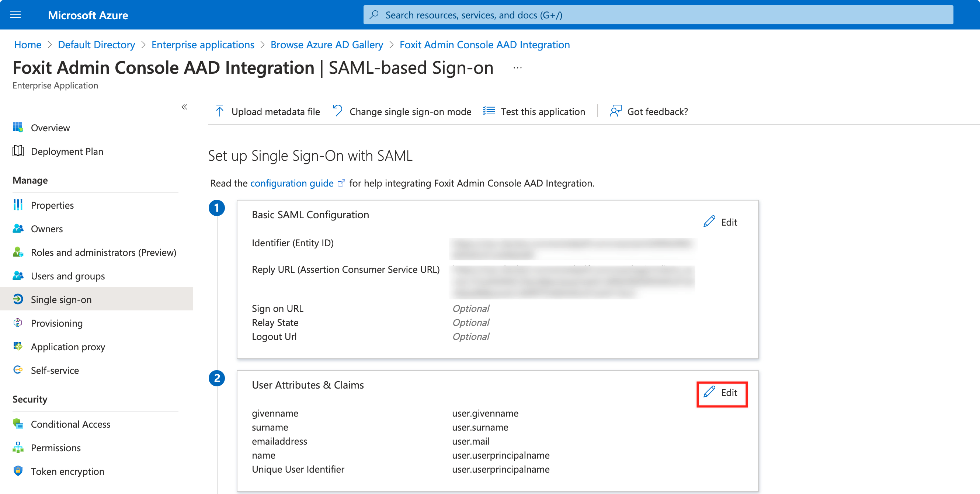Select the Overview icon in the sidebar
This screenshot has height=494, width=980.
(18, 128)
